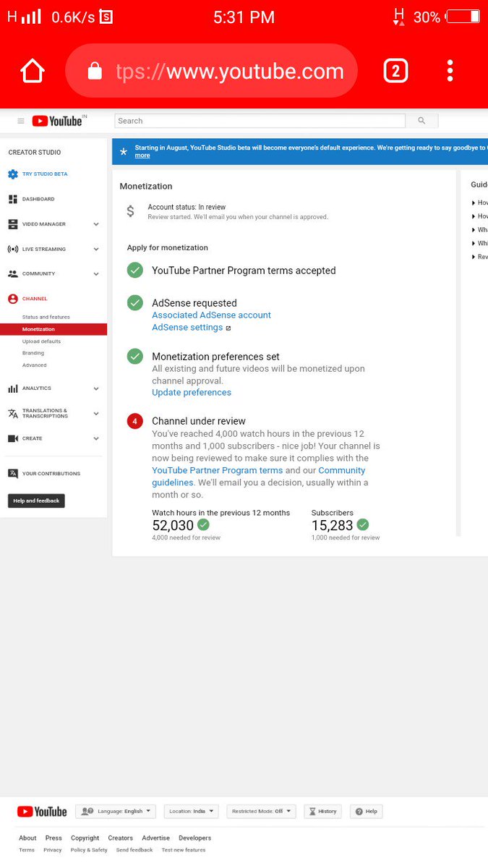The height and width of the screenshot is (868, 488).
Task: Open the Developers footer link
Action: pyautogui.click(x=195, y=838)
